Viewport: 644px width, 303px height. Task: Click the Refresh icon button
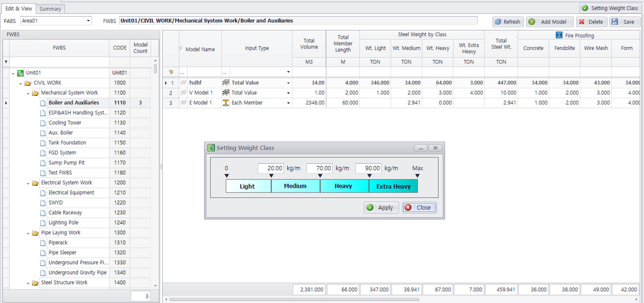coord(498,22)
